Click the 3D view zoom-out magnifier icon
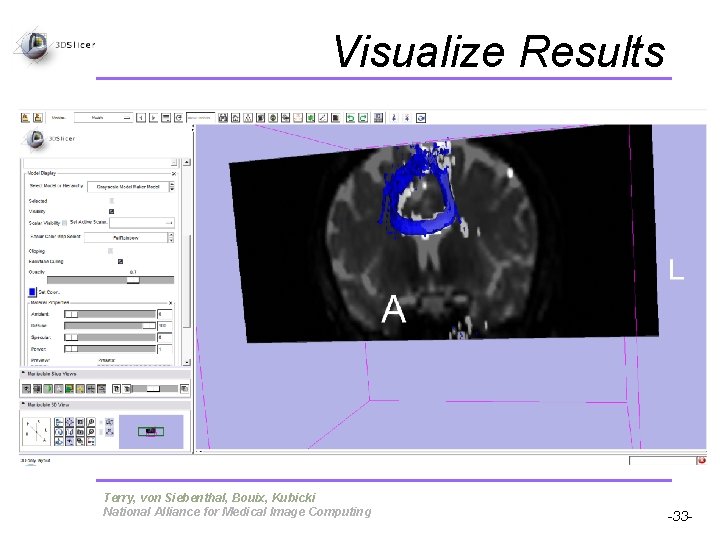Viewport: 720px width, 540px height. tap(91, 432)
